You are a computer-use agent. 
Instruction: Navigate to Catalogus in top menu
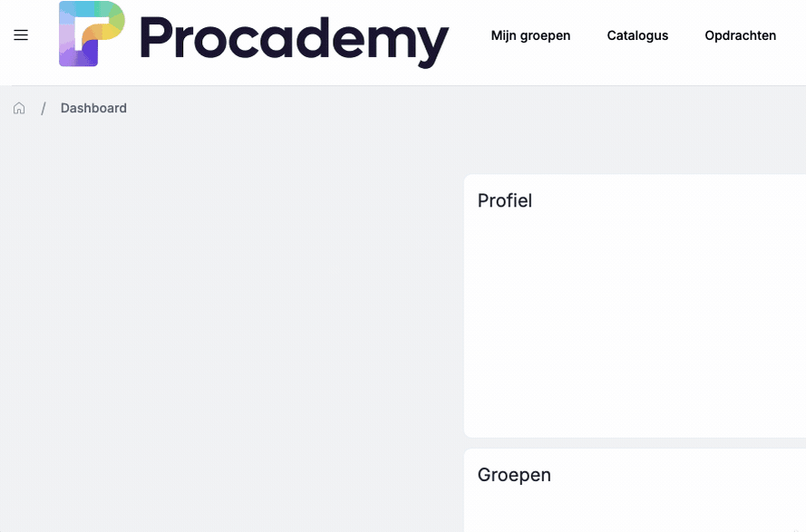[x=637, y=35]
